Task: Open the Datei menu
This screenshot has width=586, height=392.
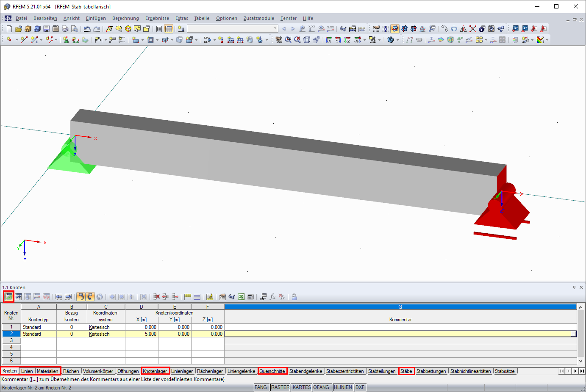Action: coord(21,18)
